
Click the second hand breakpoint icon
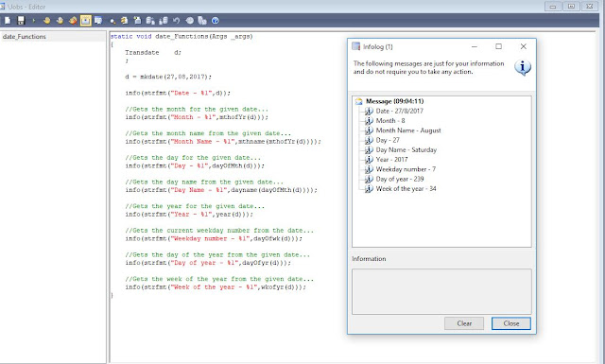(60, 21)
